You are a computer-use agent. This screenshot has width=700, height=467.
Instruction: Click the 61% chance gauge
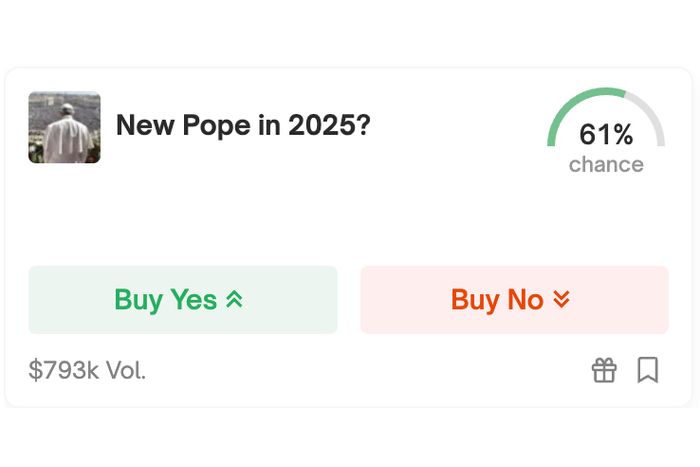click(x=606, y=131)
